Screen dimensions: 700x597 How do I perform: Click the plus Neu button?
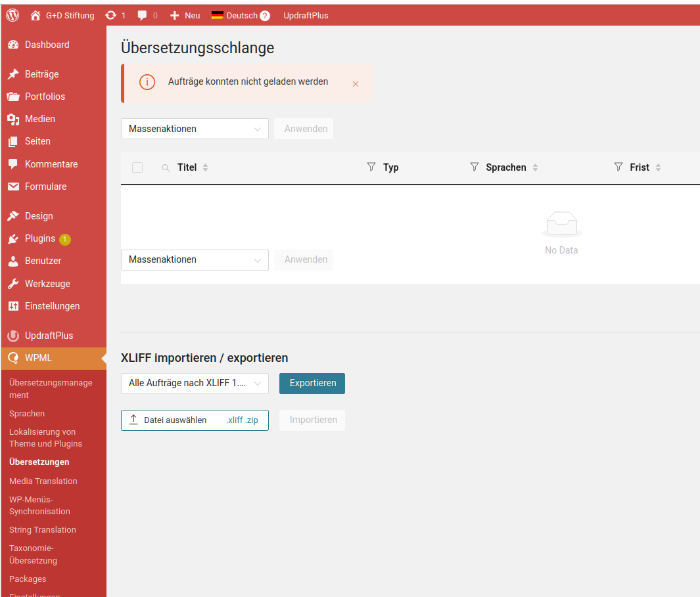185,16
